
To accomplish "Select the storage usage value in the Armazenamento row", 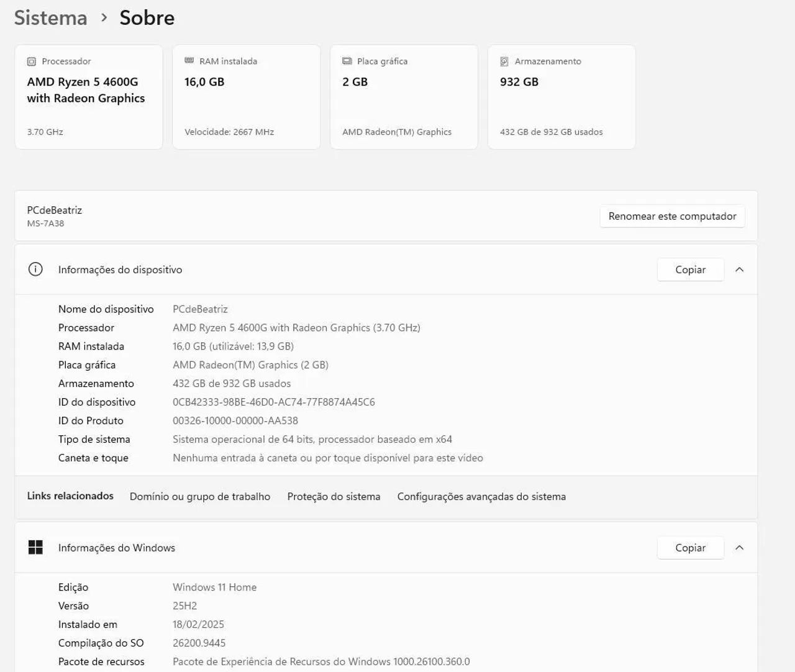I will (232, 384).
